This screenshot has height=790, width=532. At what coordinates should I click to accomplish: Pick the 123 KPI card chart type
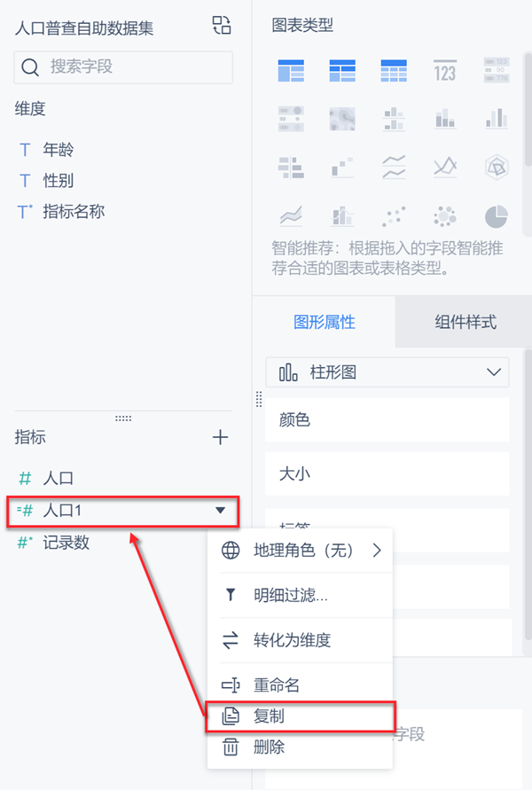(x=444, y=70)
